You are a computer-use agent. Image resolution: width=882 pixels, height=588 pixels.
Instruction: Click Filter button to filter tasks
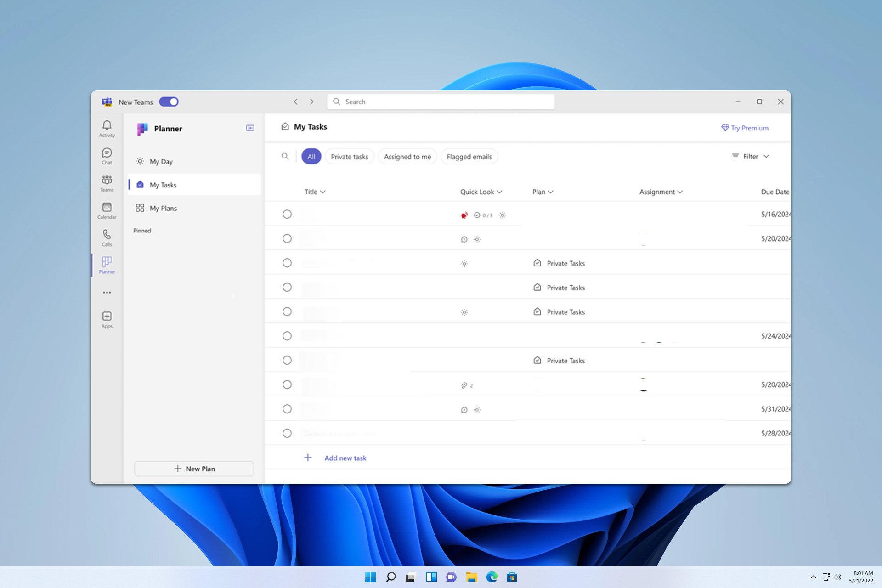point(749,156)
